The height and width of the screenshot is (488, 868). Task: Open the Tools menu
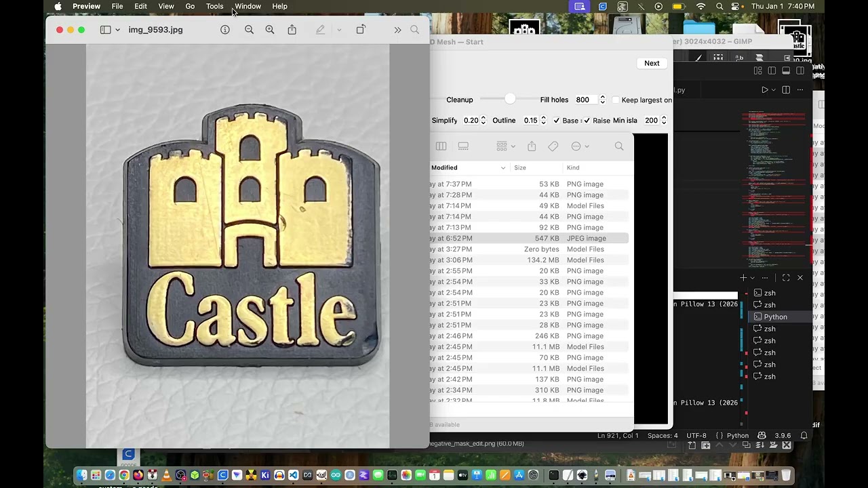(x=214, y=7)
